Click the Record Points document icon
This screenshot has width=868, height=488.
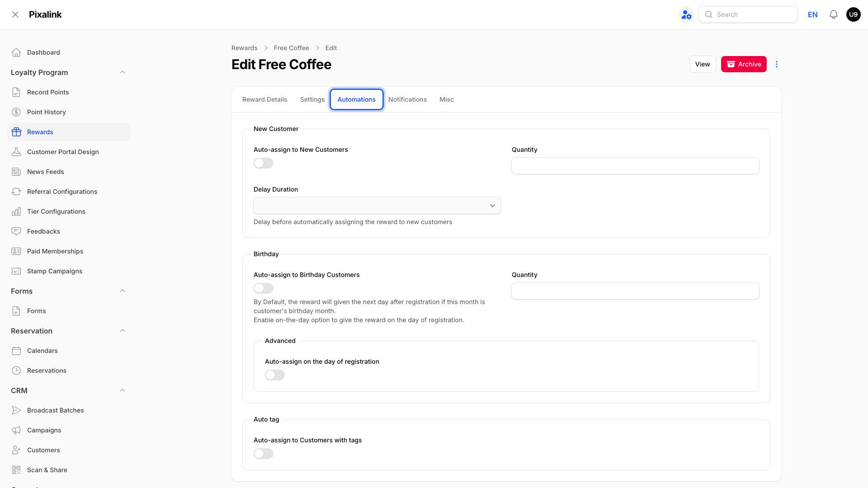[x=16, y=92]
